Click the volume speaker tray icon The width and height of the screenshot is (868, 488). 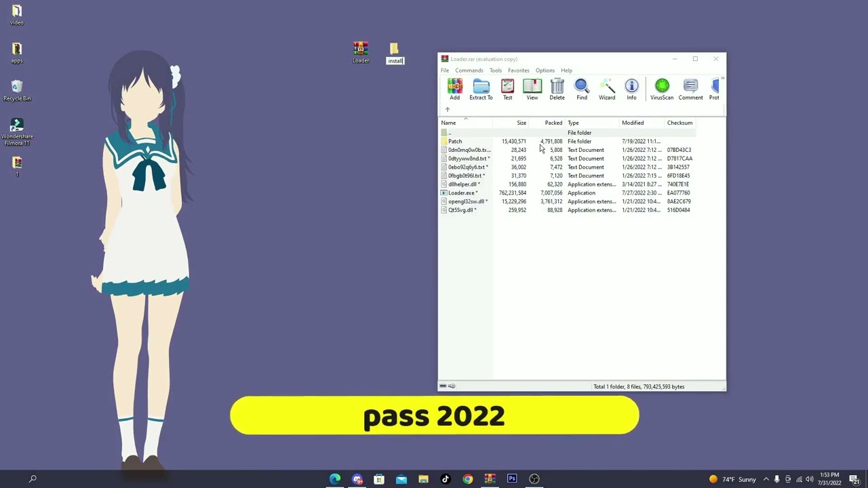click(809, 479)
